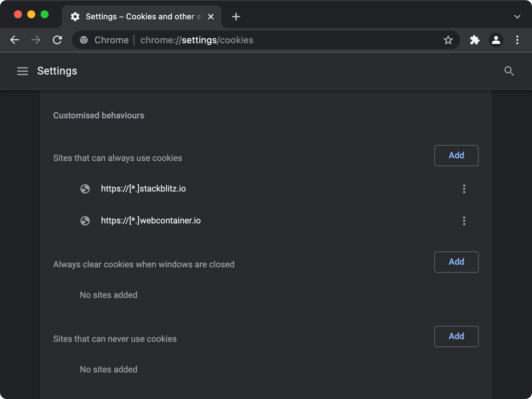532x399 pixels.
Task: Open a new browser tab
Action: pos(236,16)
